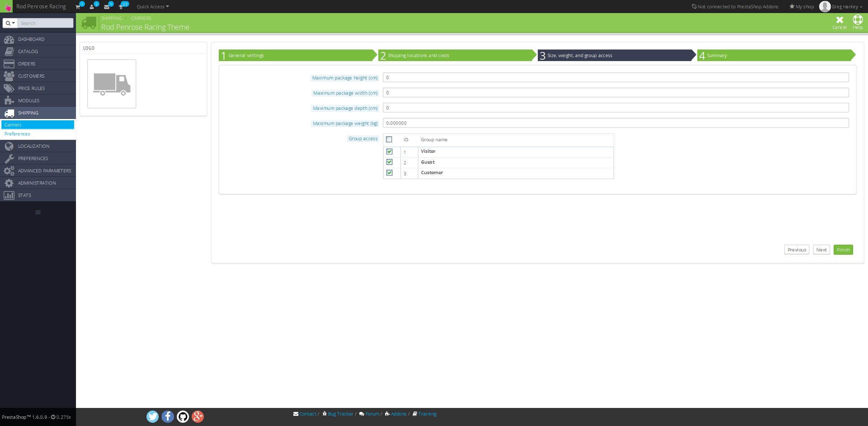Open the new customers notification icon

92,7
